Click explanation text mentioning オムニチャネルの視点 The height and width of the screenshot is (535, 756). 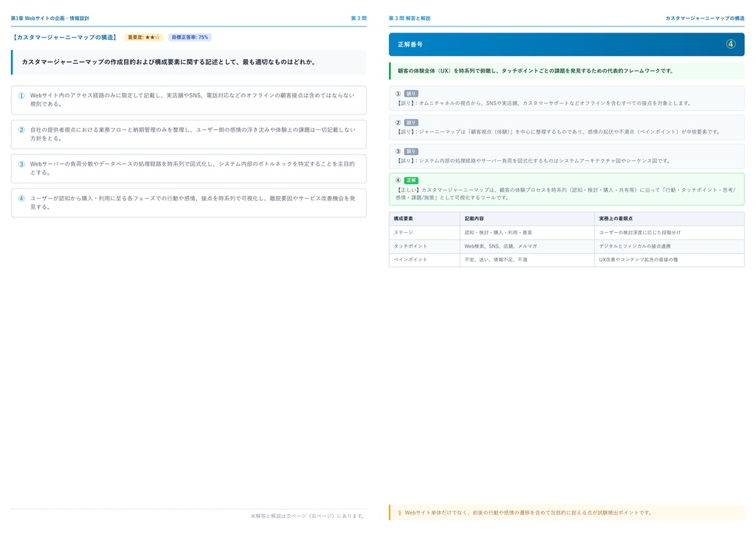[543, 103]
